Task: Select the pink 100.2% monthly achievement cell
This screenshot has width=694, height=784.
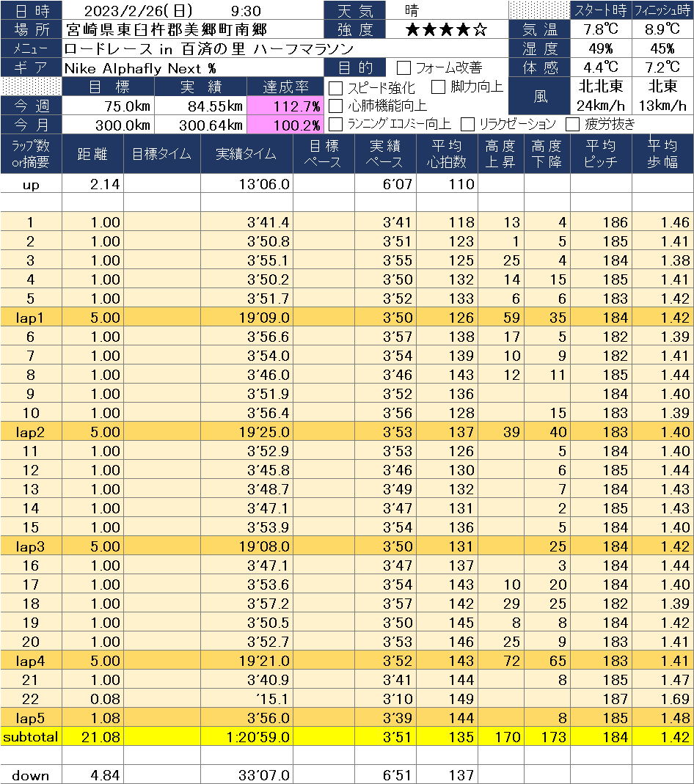Action: click(x=285, y=125)
